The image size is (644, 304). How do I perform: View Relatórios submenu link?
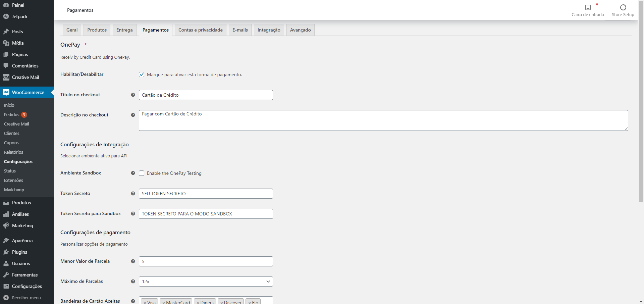(x=14, y=152)
